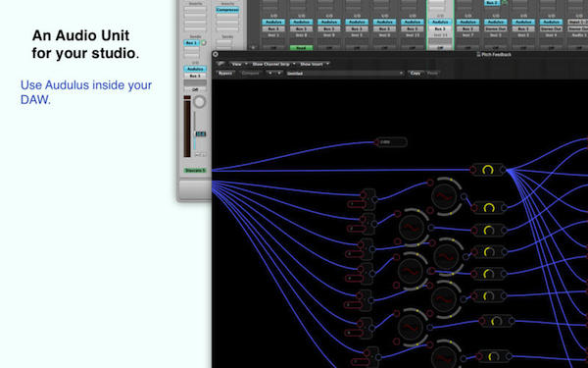Click the level meter on inspector strip
This screenshot has height=368, width=588.
tap(187, 127)
